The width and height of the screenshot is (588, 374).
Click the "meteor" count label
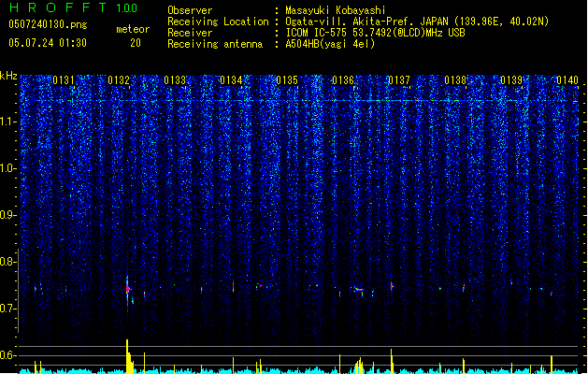point(133,29)
